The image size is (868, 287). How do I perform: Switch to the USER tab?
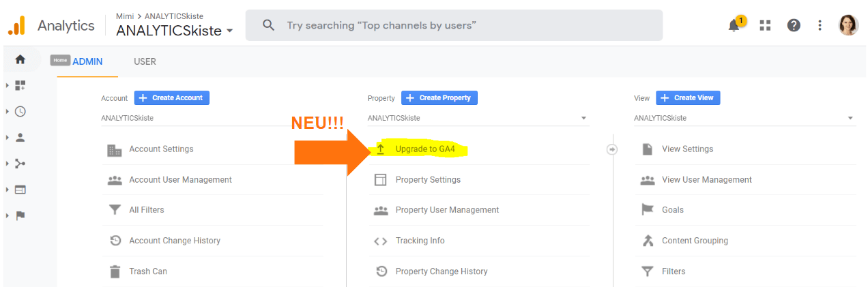145,61
